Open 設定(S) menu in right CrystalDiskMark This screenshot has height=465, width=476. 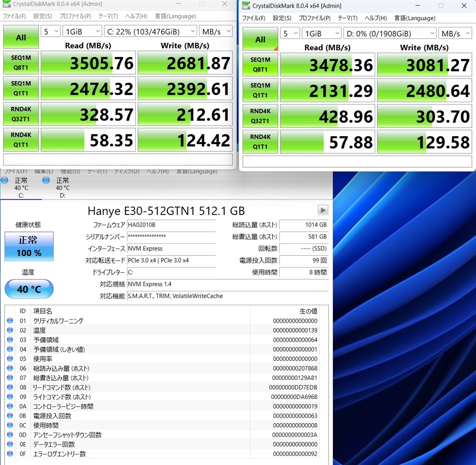282,18
